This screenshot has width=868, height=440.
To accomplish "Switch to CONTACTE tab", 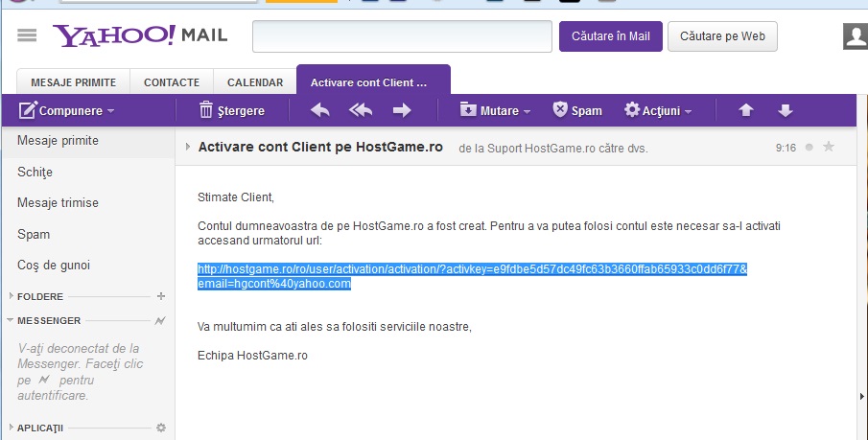I will (x=172, y=82).
